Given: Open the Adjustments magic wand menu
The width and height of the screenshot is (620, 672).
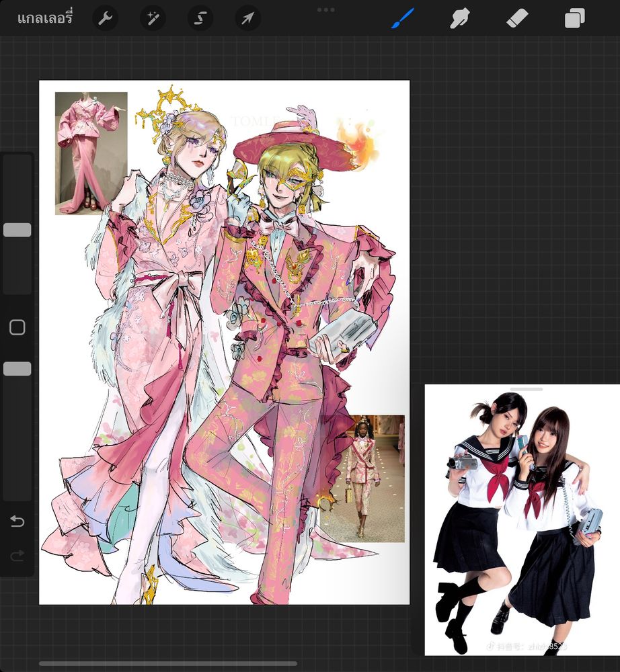Looking at the screenshot, I should coord(152,18).
